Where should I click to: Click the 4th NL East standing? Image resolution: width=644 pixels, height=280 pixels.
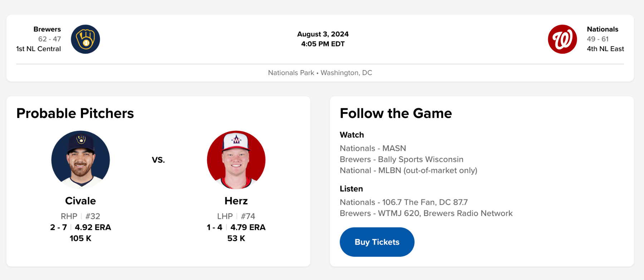coord(605,49)
